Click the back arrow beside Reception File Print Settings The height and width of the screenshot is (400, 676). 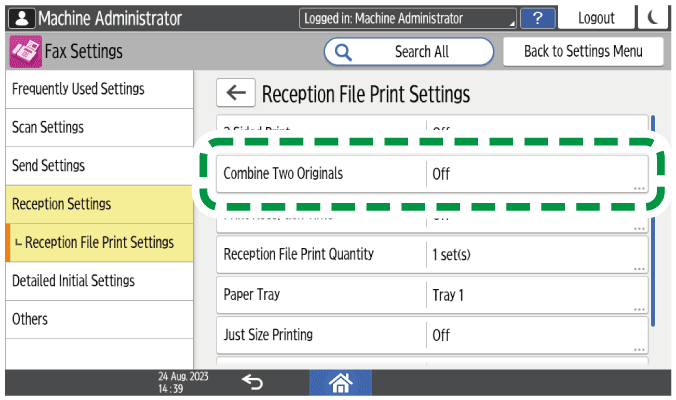(x=235, y=94)
